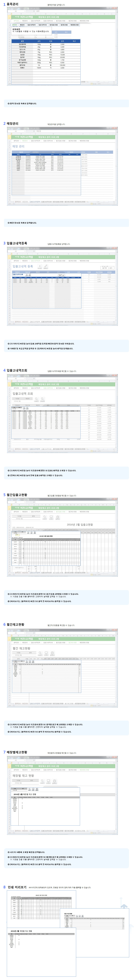The height and width of the screenshot is (980, 138).
Task: Click the 2016년 2월 입출고현황 title in section 5
Action: pos(80,525)
